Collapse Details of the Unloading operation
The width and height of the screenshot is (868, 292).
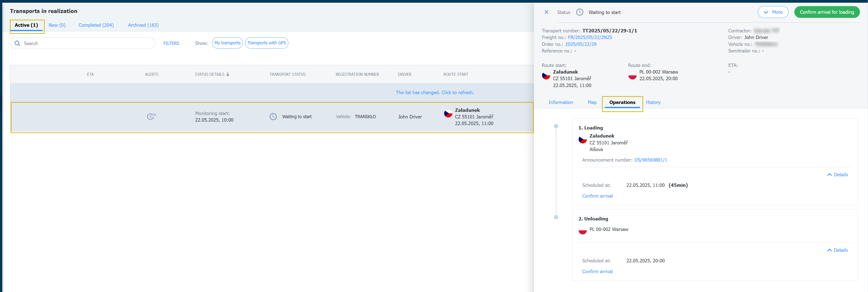click(837, 250)
